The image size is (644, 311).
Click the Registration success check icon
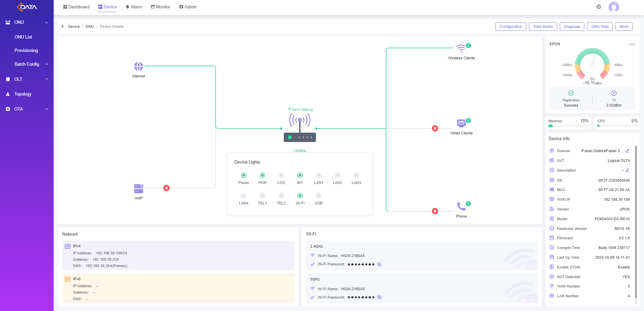(x=571, y=93)
